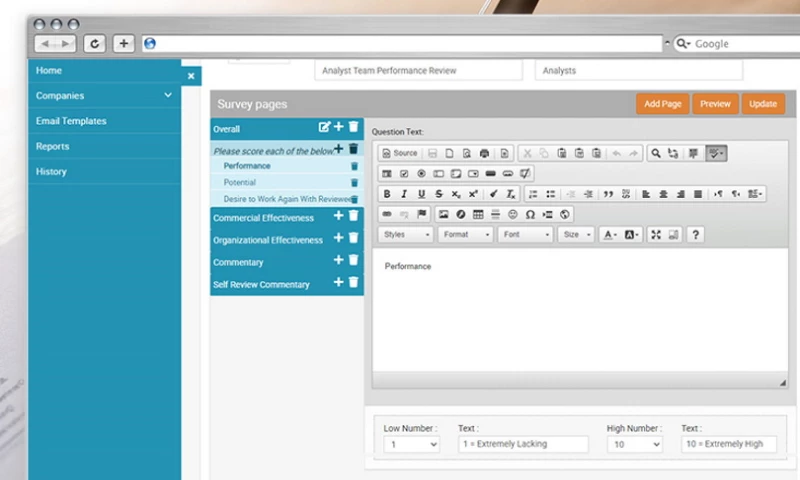Open the Styles dropdown
Viewport: 800px width, 480px height.
tap(406, 235)
